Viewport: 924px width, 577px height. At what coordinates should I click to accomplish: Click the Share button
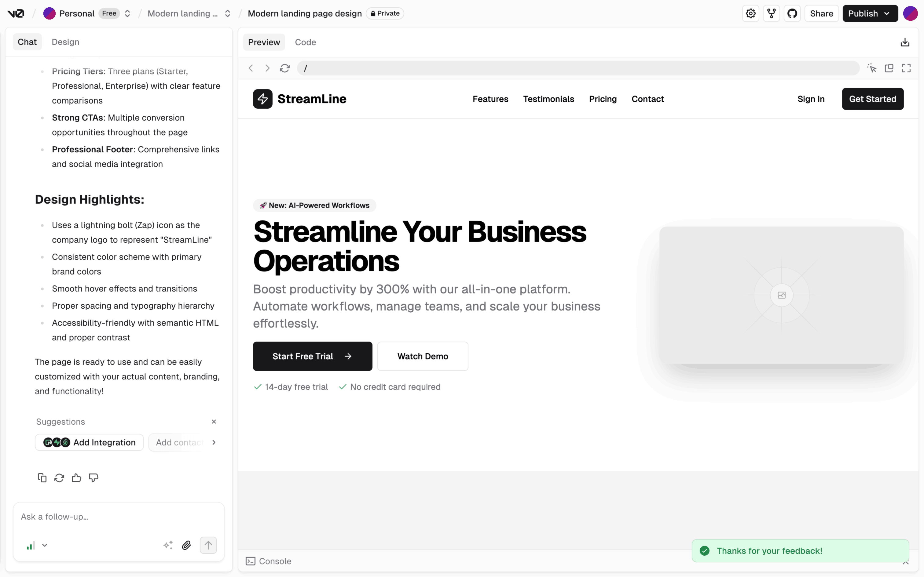(821, 14)
